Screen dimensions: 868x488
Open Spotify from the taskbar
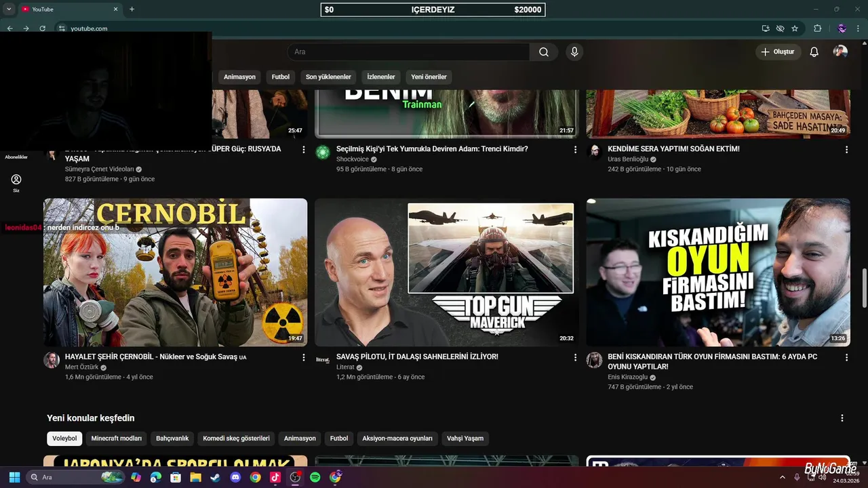(315, 477)
